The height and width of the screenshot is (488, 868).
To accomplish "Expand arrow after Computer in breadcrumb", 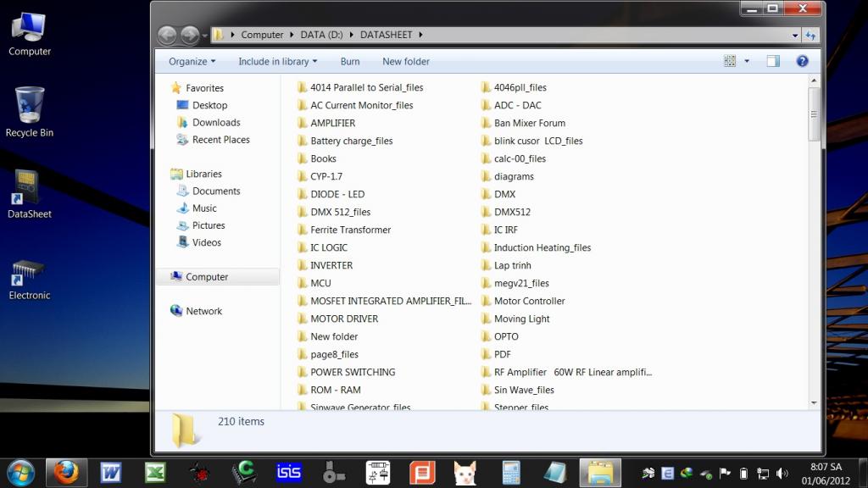I will coord(292,35).
